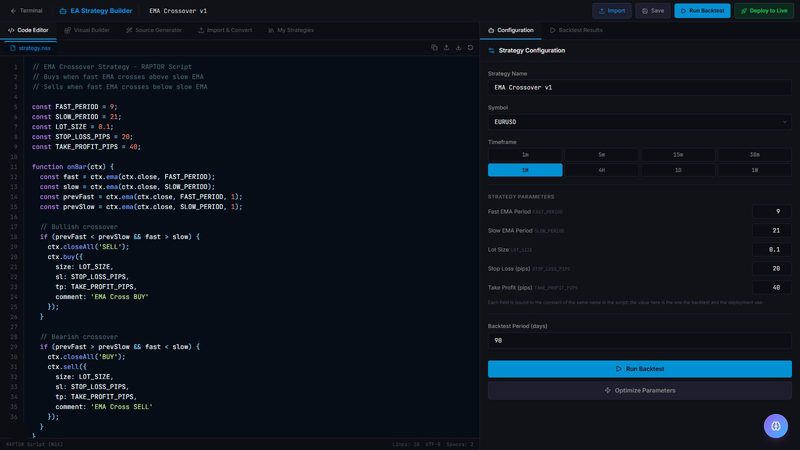The image size is (800, 450).
Task: Select the strategy.nsx file tab
Action: [x=30, y=48]
